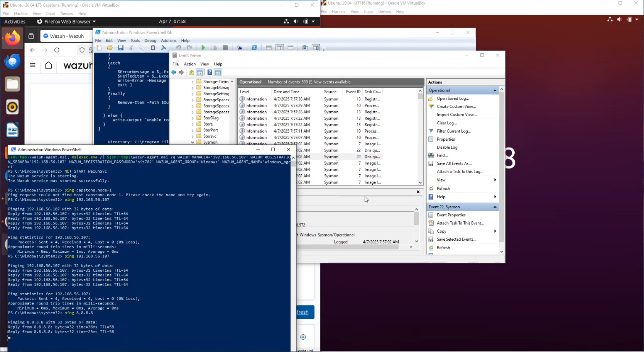Expand the Storage-Tiering node in the tree
The height and width of the screenshot is (352, 644).
coord(193,82)
